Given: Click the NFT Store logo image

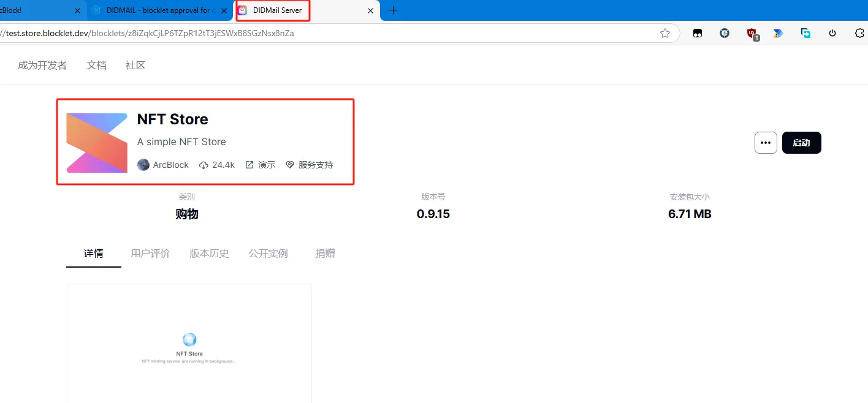Looking at the screenshot, I should tap(97, 143).
